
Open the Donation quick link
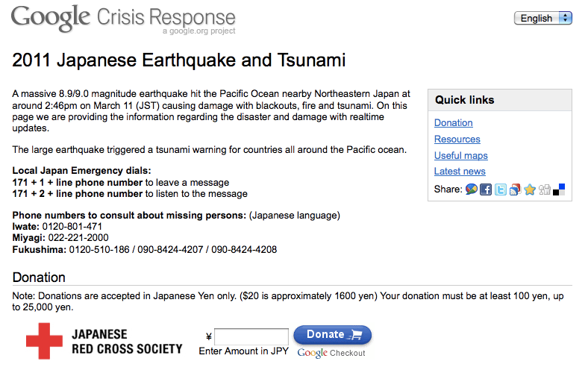point(454,123)
